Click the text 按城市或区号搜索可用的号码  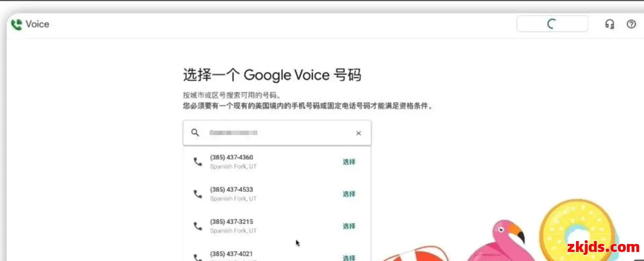pyautogui.click(x=232, y=95)
